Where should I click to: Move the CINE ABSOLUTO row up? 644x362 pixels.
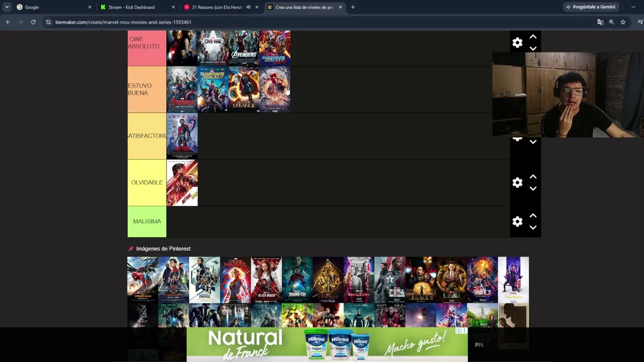533,37
